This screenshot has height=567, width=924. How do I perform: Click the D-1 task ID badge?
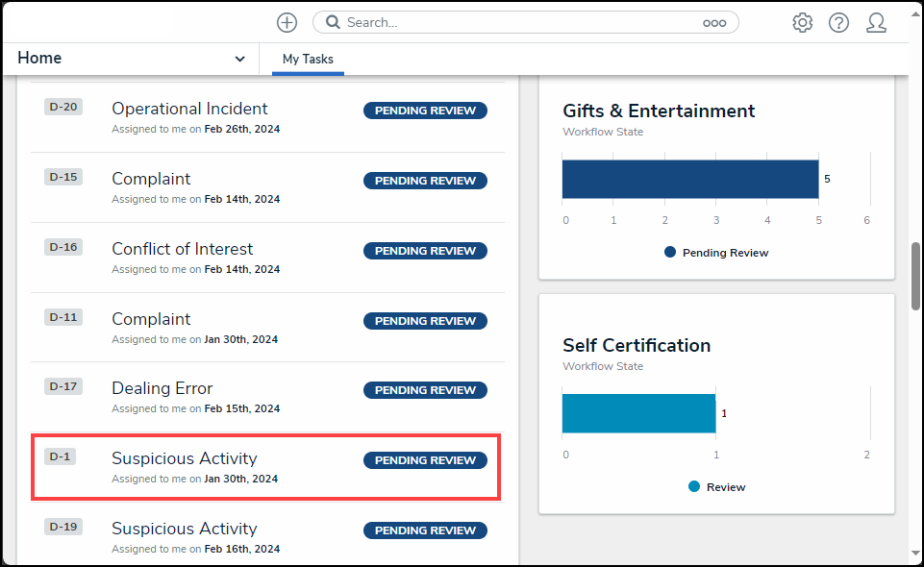pos(61,456)
